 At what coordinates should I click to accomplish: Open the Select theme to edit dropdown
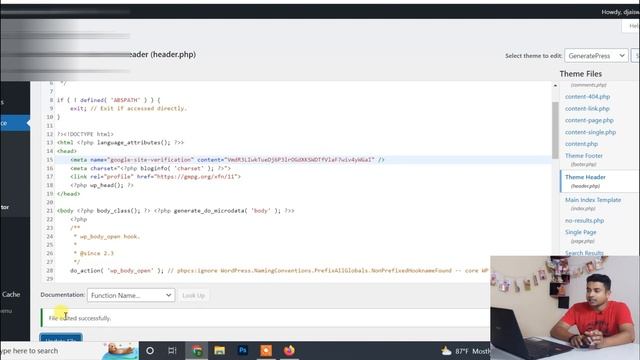(596, 56)
